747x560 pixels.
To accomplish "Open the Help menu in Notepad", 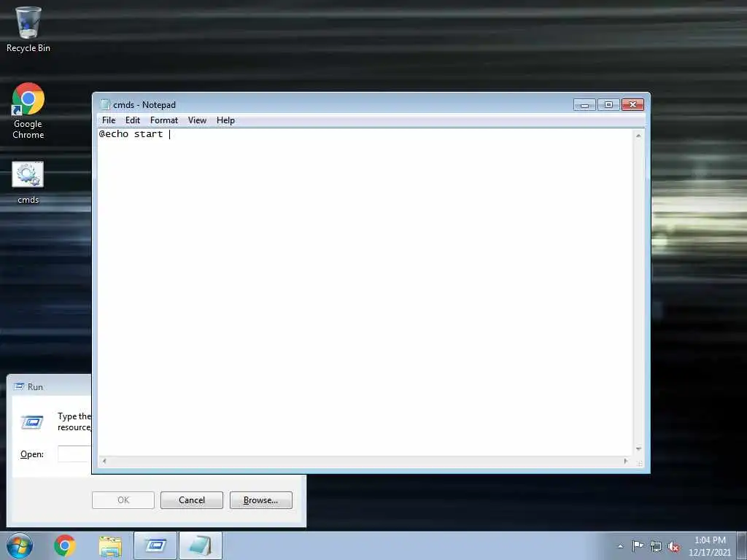I will [225, 120].
